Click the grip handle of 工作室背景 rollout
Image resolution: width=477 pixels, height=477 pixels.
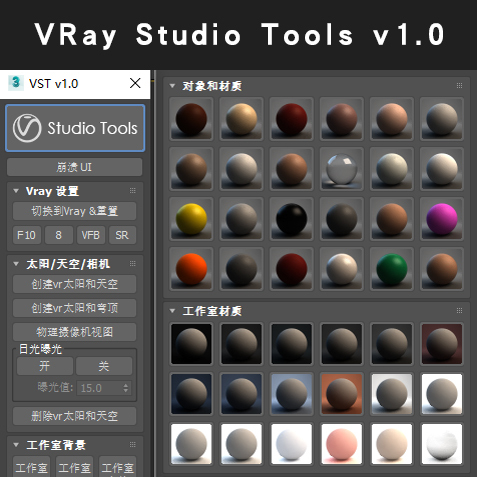pos(133,444)
